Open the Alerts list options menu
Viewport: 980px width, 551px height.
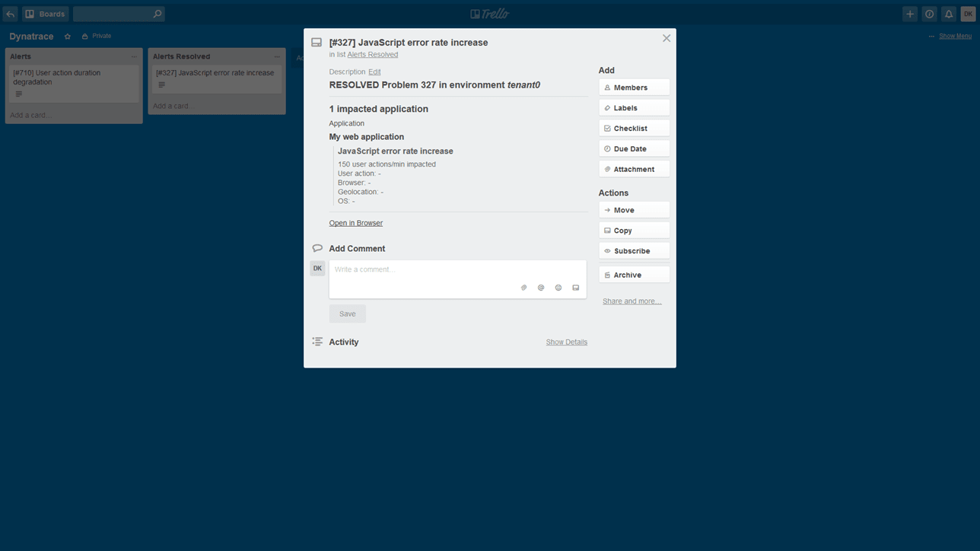click(x=134, y=56)
